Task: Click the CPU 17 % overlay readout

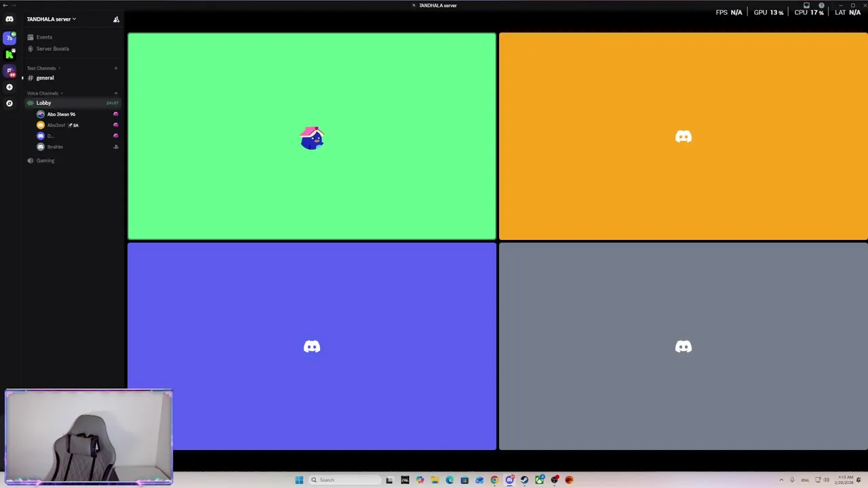Action: (x=809, y=12)
